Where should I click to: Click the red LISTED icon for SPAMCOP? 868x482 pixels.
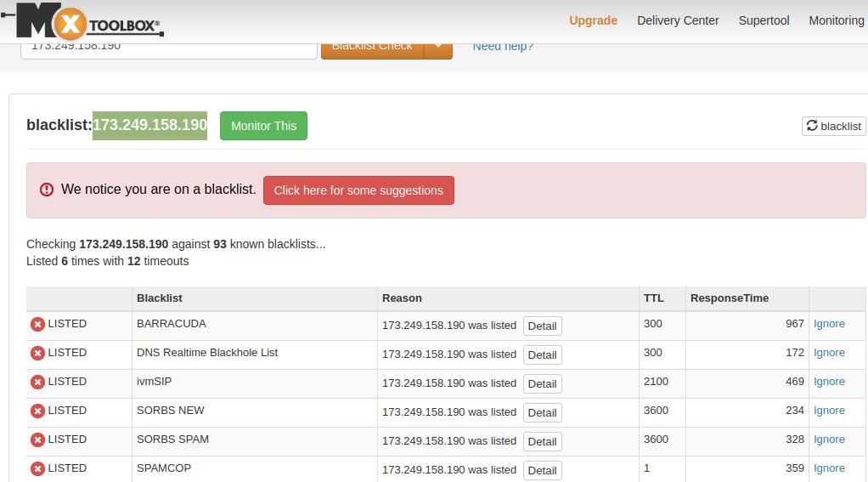[x=37, y=468]
